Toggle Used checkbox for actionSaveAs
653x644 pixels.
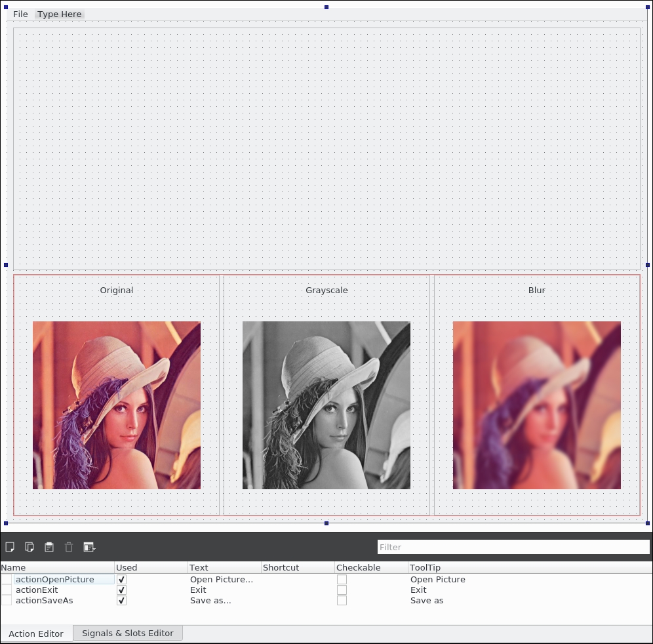click(x=121, y=600)
